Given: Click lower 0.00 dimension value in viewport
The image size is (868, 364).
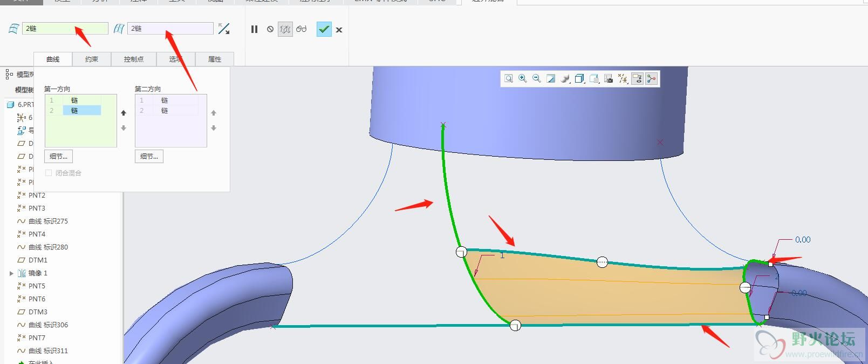Looking at the screenshot, I should click(x=799, y=293).
